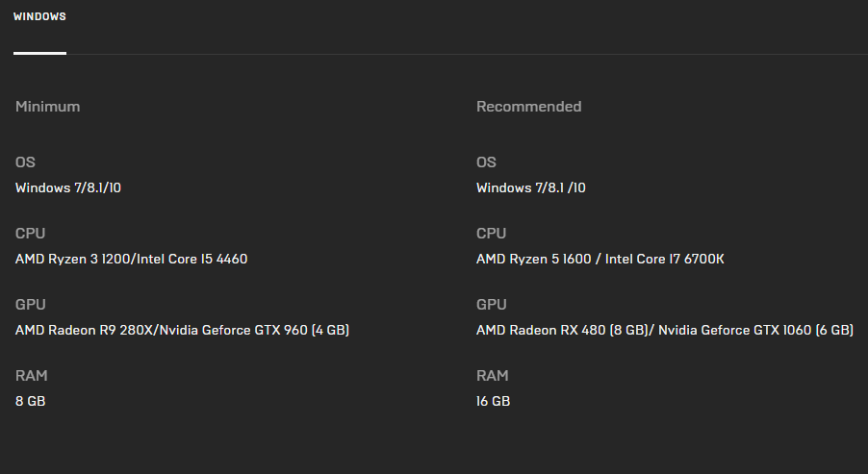868x474 pixels.
Task: Click the minimum OS label
Action: pyautogui.click(x=25, y=162)
